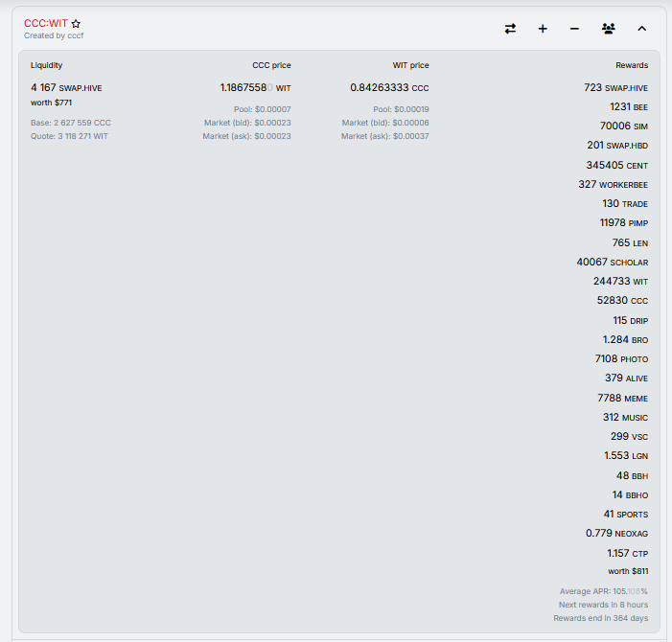Select the WIT price value 0.84263333 CCC
The width and height of the screenshot is (672, 642).
389,87
